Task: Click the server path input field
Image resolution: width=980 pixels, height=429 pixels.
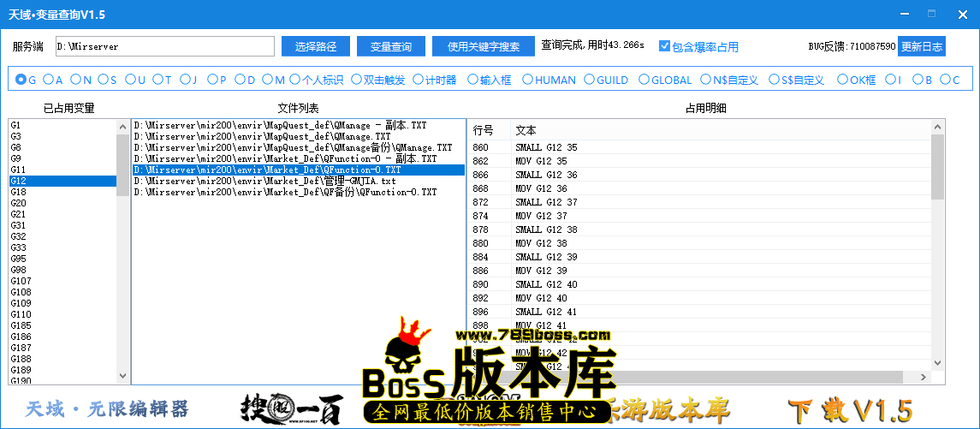Action: pyautogui.click(x=165, y=46)
